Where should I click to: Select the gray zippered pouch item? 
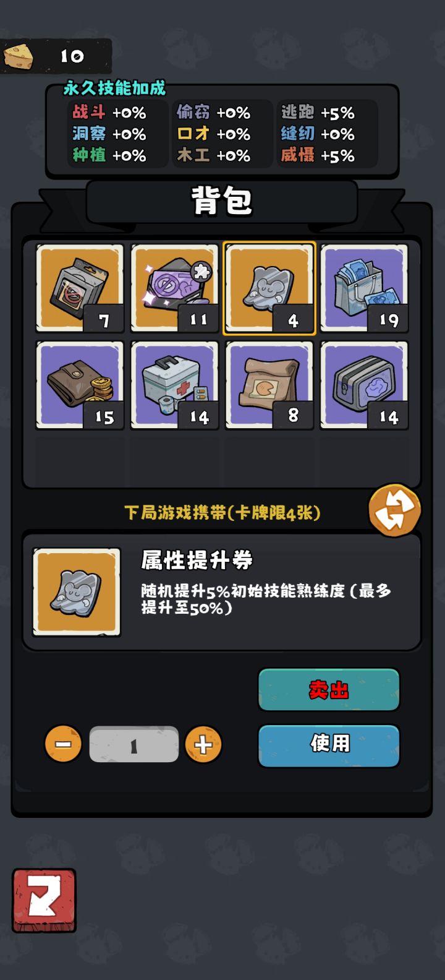[x=365, y=385]
